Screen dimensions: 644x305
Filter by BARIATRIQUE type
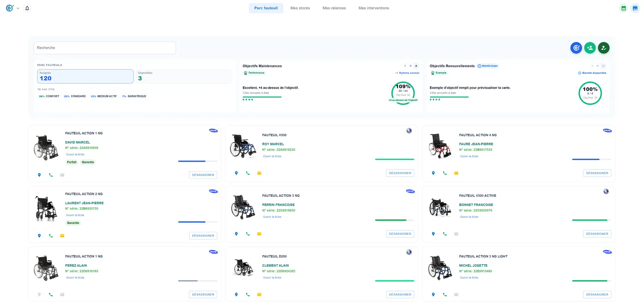pyautogui.click(x=134, y=96)
